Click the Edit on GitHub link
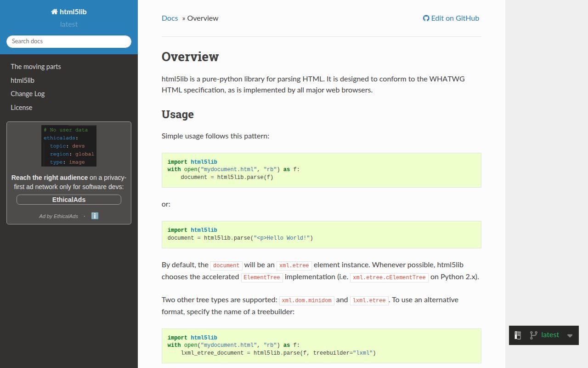The height and width of the screenshot is (368, 588). pyautogui.click(x=451, y=18)
